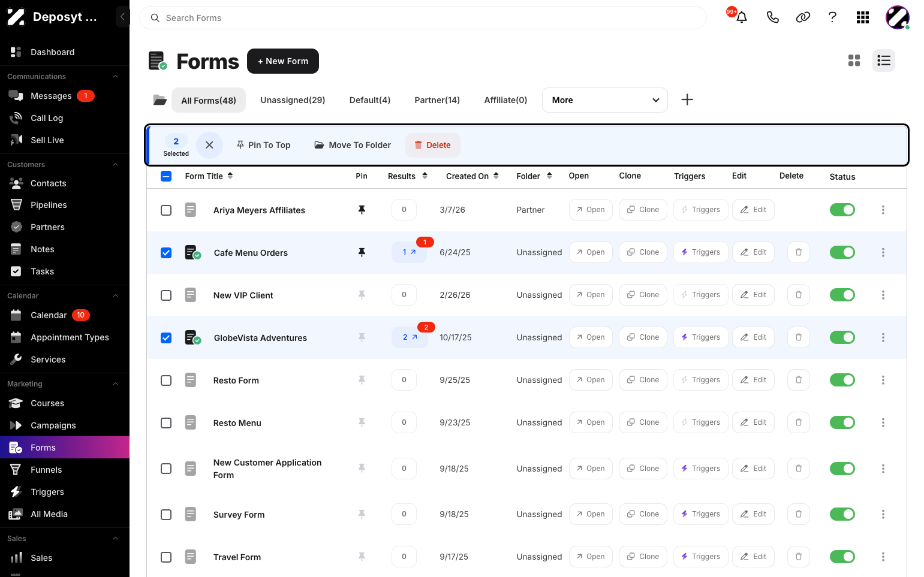Collapse the Communications sidebar section
The width and height of the screenshot is (924, 577).
116,77
